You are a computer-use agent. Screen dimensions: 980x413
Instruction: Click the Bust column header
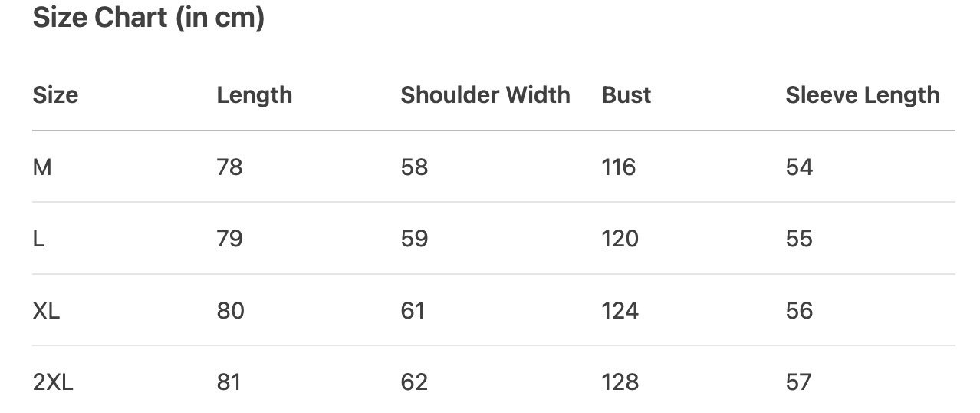point(626,95)
